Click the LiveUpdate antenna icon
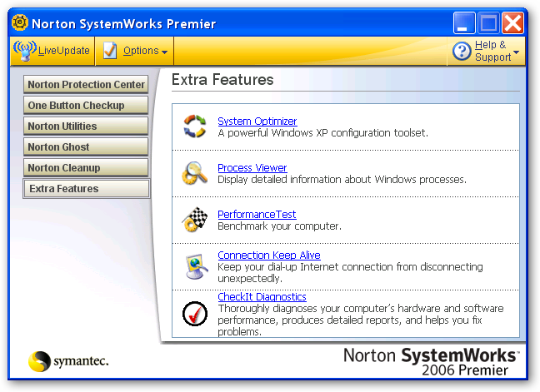This screenshot has width=540, height=392. tap(24, 51)
